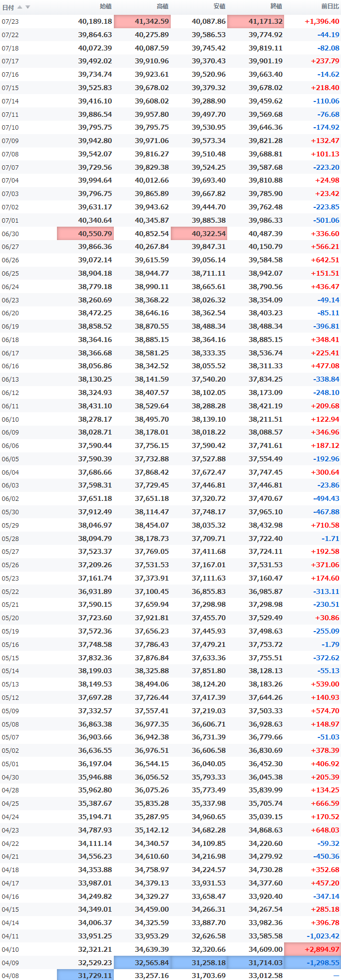Click the 05/16 date cell
The width and height of the screenshot is (341, 980).
point(10,645)
